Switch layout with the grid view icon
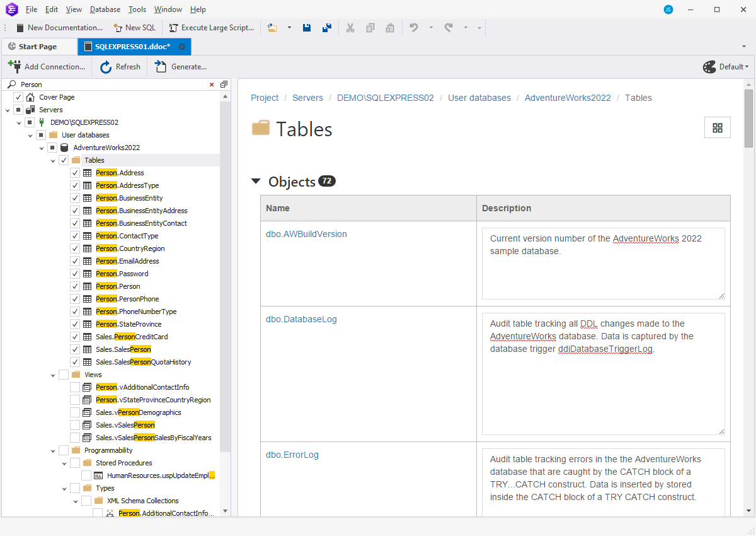The width and height of the screenshot is (756, 536). pos(717,128)
